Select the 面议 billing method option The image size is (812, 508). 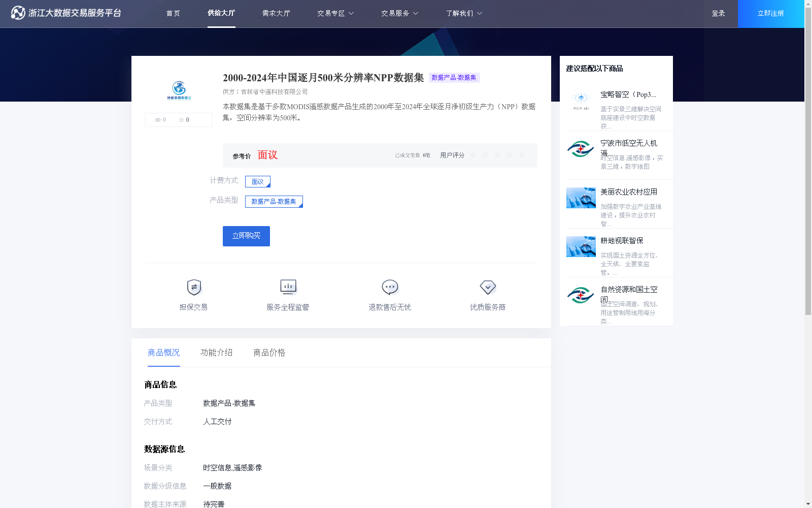click(x=257, y=181)
